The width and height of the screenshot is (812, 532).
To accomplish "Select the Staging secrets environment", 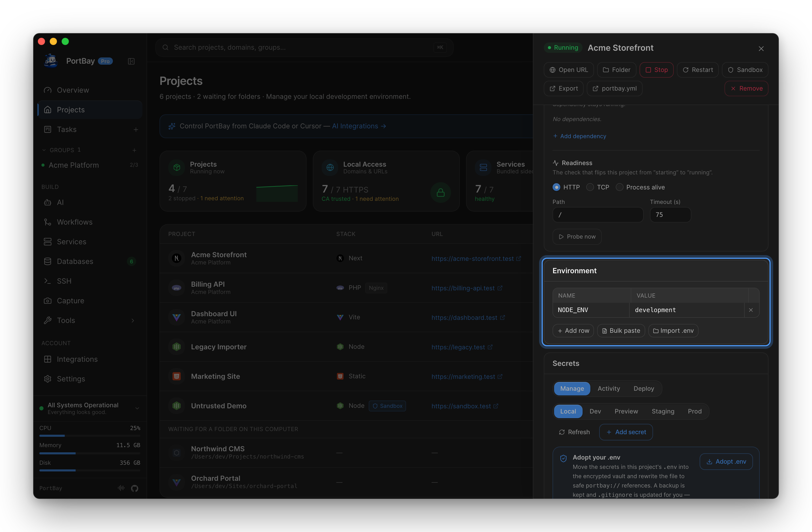I will pos(663,411).
